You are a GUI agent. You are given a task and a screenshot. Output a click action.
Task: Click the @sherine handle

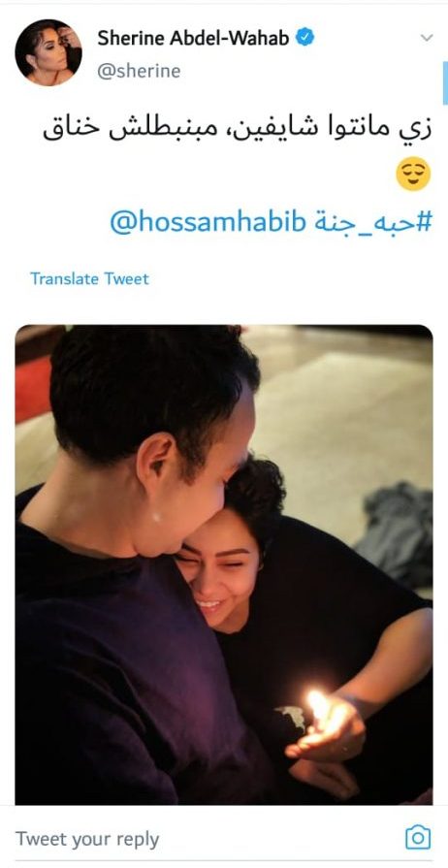click(x=139, y=72)
